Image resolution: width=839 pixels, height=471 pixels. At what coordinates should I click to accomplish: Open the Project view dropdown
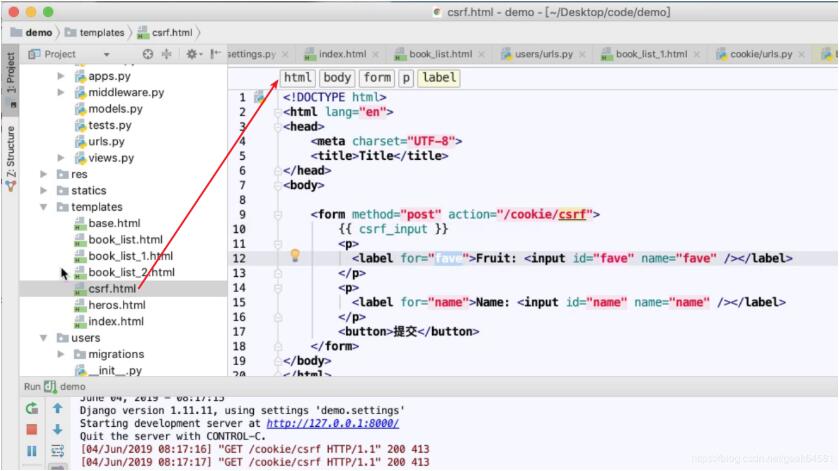(x=107, y=54)
